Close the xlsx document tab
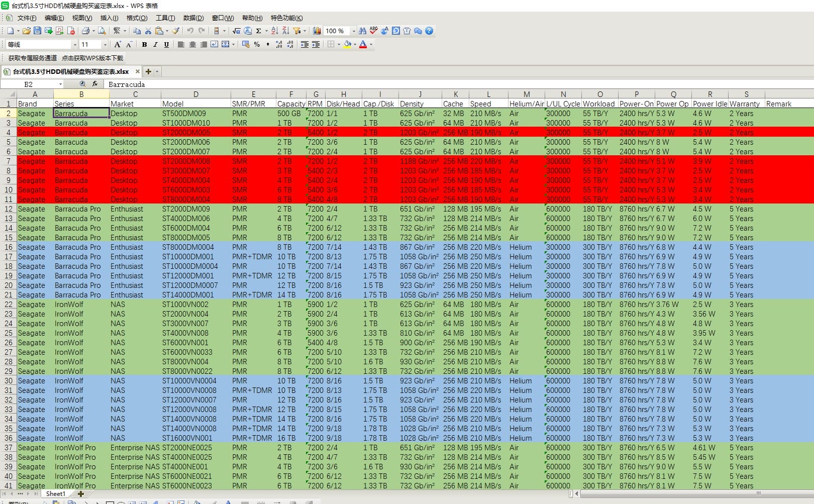814x504 pixels. 137,71
